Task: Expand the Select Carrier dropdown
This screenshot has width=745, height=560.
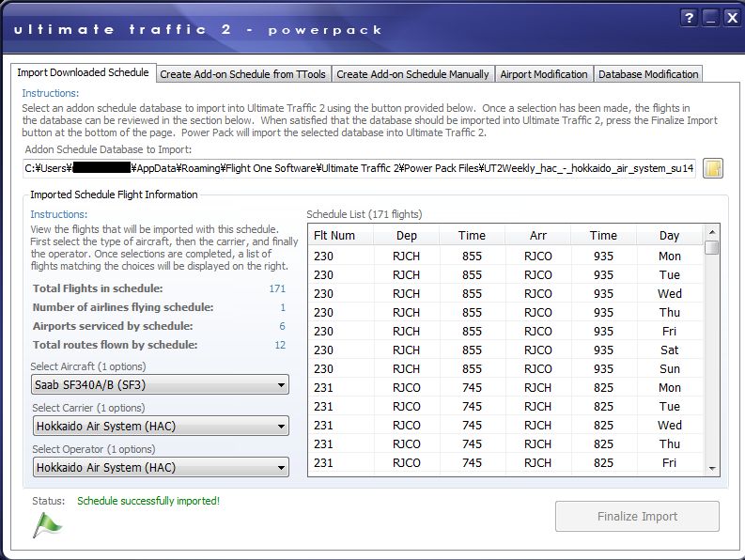Action: tap(161, 426)
